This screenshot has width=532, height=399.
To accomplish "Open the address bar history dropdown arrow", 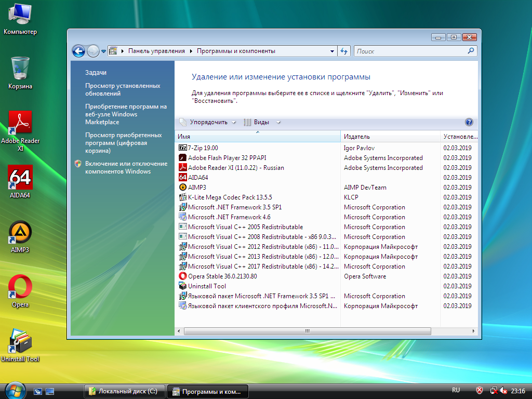I will 332,51.
